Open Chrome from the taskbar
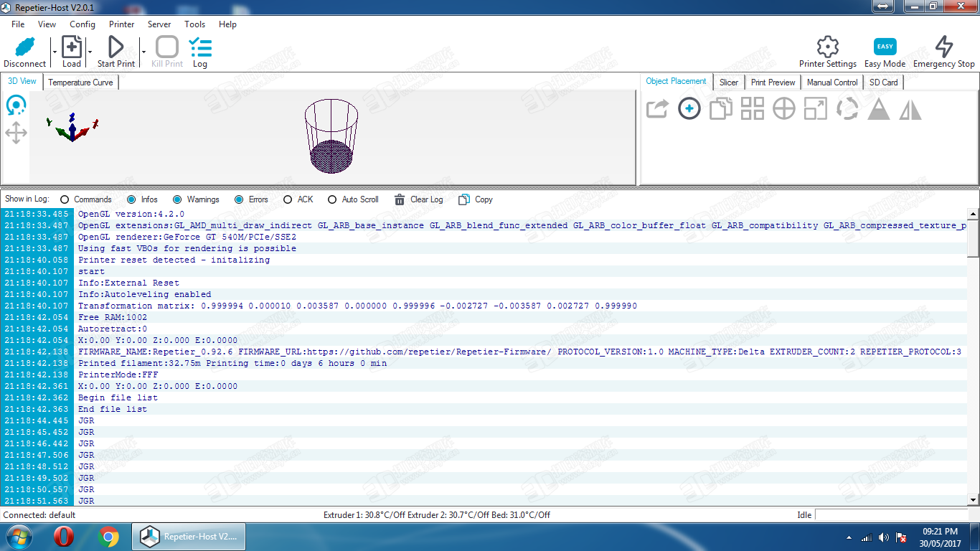 [x=109, y=537]
